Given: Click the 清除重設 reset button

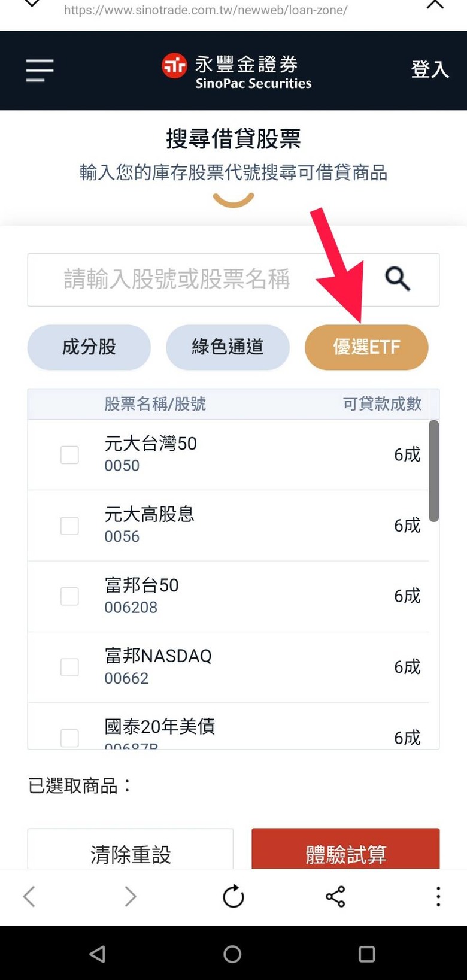Looking at the screenshot, I should (131, 849).
